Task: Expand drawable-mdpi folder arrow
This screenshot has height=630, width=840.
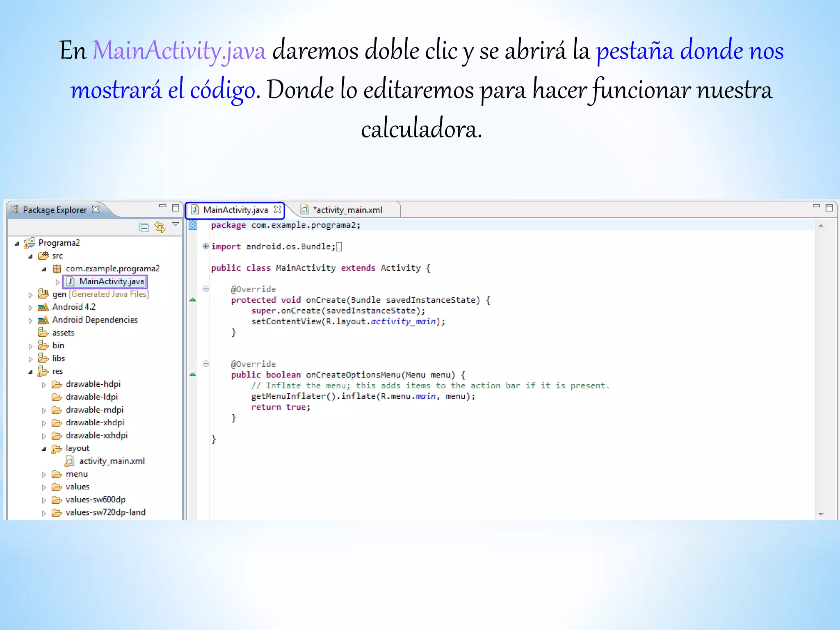Action: click(x=44, y=411)
